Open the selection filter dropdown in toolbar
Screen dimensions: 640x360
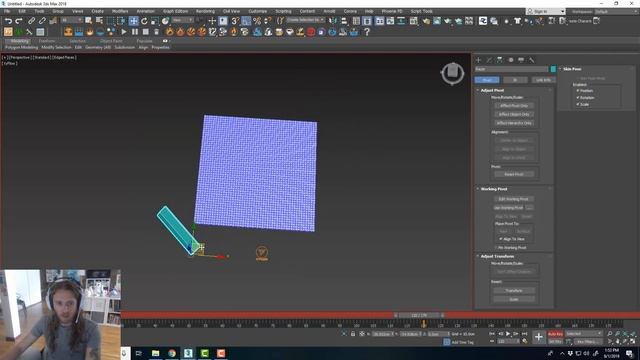click(x=71, y=20)
